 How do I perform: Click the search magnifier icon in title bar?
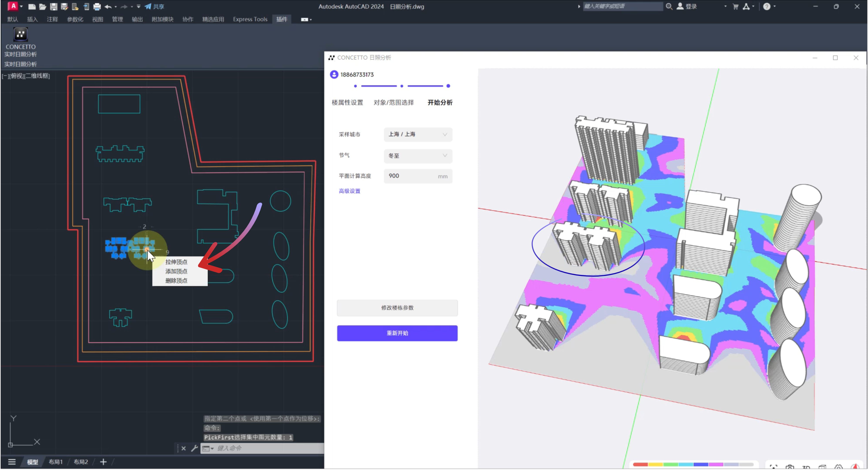[669, 6]
